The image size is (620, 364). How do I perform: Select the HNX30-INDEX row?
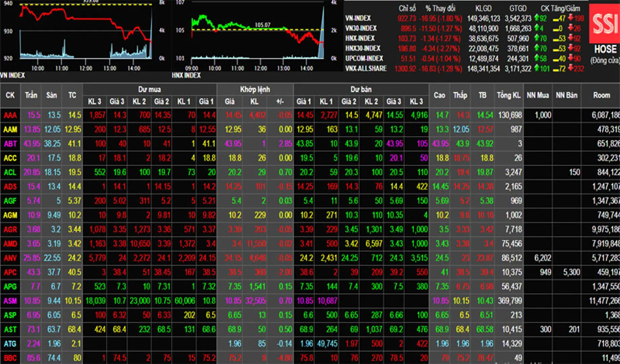coord(464,49)
